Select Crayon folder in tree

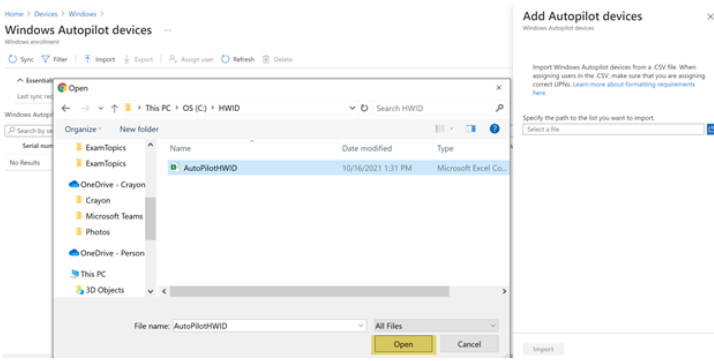click(93, 200)
